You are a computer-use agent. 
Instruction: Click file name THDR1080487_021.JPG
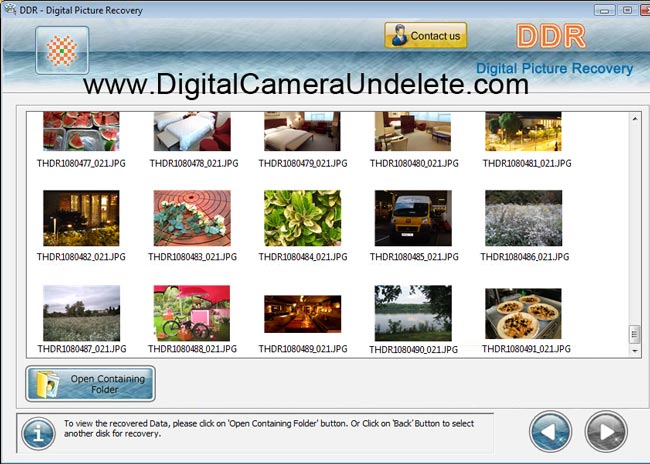[82, 349]
